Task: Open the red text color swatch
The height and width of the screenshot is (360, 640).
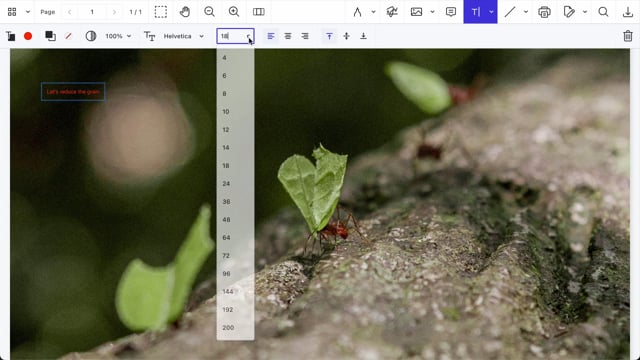Action: coord(28,36)
